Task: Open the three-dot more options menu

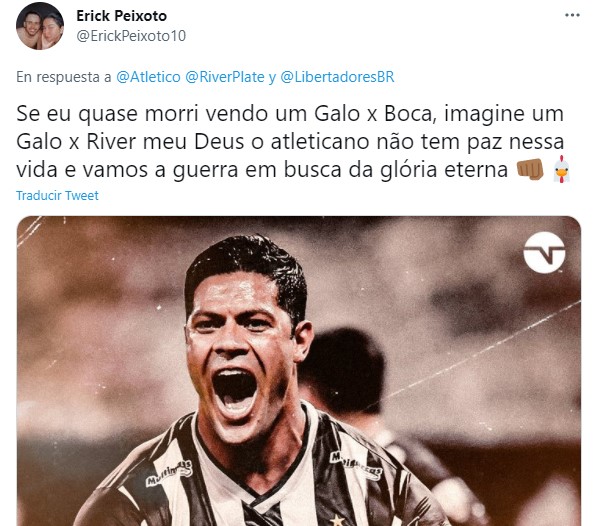Action: pos(572,16)
